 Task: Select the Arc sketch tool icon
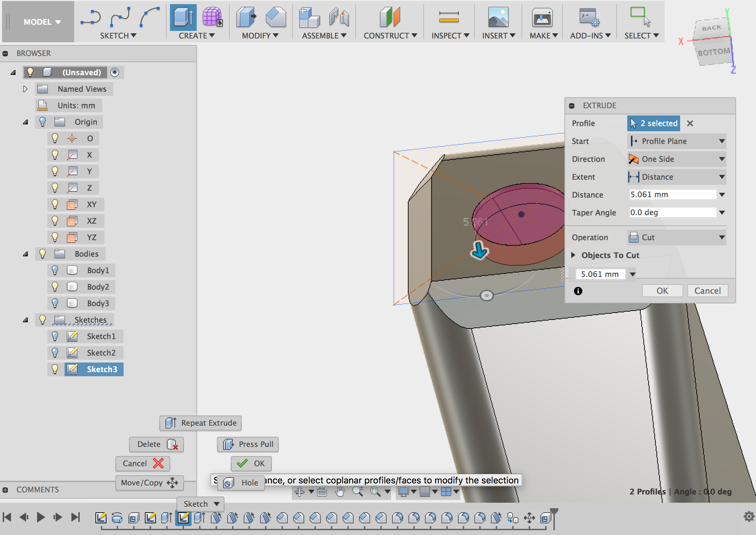[150, 17]
